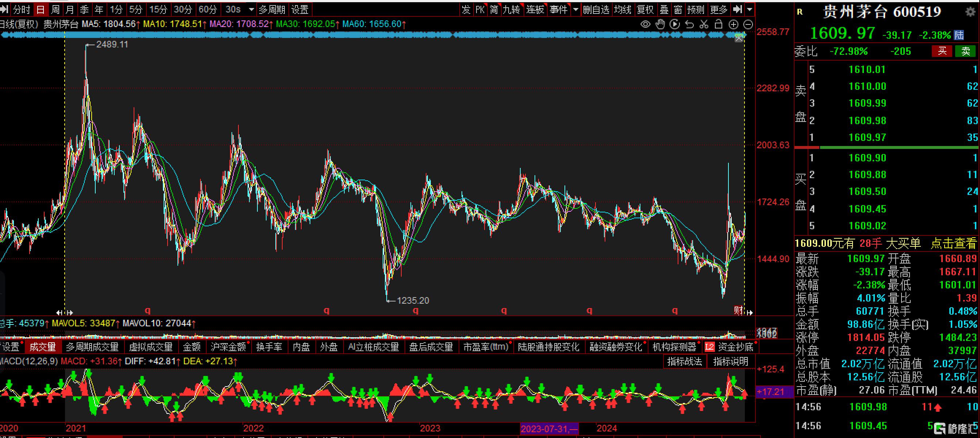
Task: Select the 月 monthly period tab
Action: pos(70,9)
